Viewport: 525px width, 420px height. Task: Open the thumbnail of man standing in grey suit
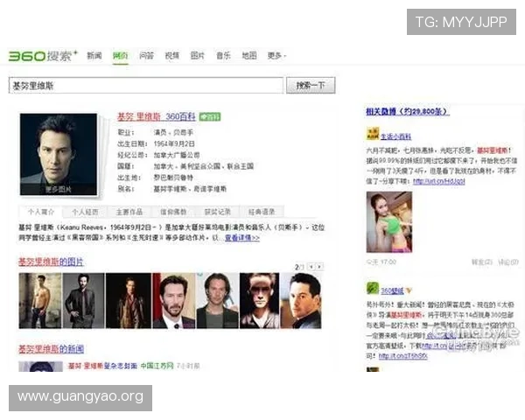(83, 300)
